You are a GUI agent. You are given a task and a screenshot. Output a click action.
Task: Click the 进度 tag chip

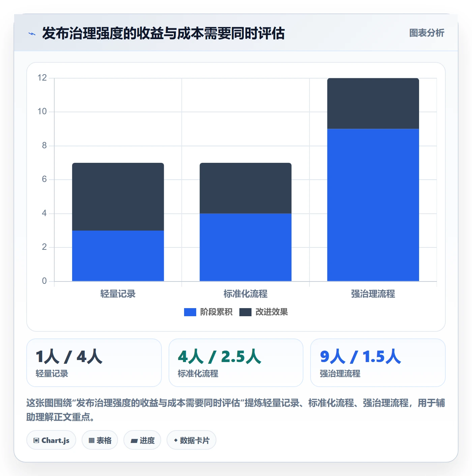pos(142,440)
